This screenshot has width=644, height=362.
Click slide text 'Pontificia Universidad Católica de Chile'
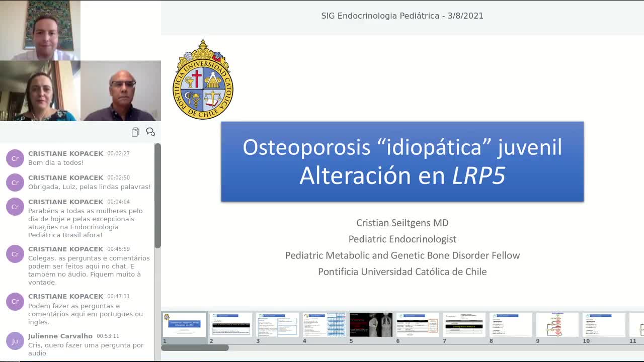[x=403, y=271]
